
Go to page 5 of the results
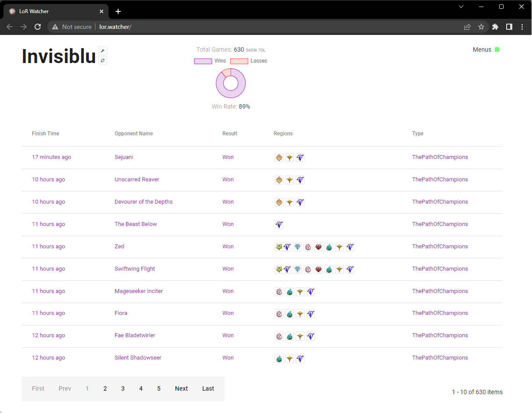[159, 388]
